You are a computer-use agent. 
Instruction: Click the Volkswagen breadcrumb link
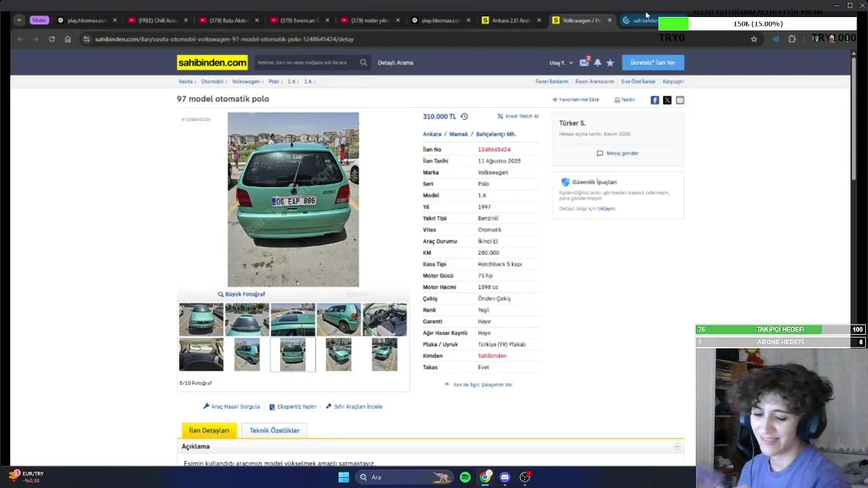tap(246, 81)
